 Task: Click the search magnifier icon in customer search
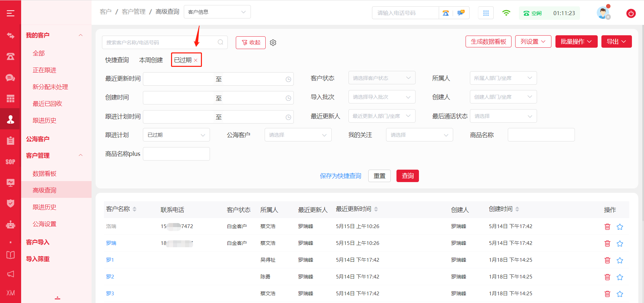220,42
